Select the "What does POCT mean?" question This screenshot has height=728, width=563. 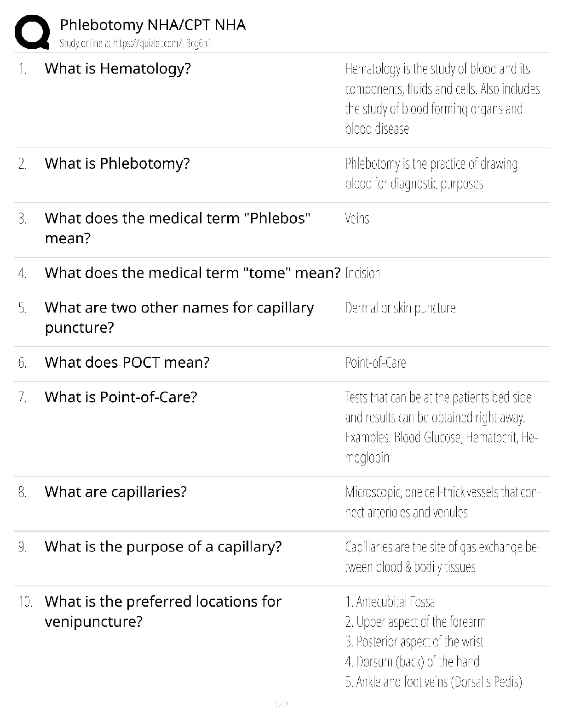pyautogui.click(x=127, y=362)
